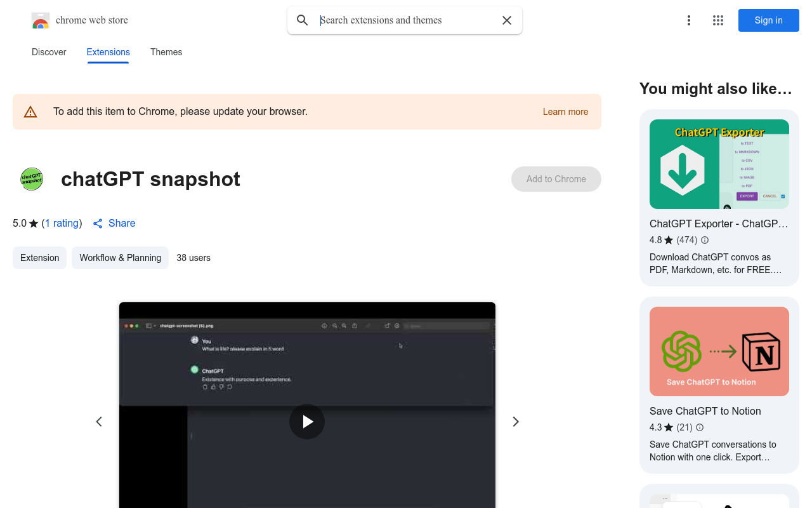Open the Themes tab

tap(166, 52)
